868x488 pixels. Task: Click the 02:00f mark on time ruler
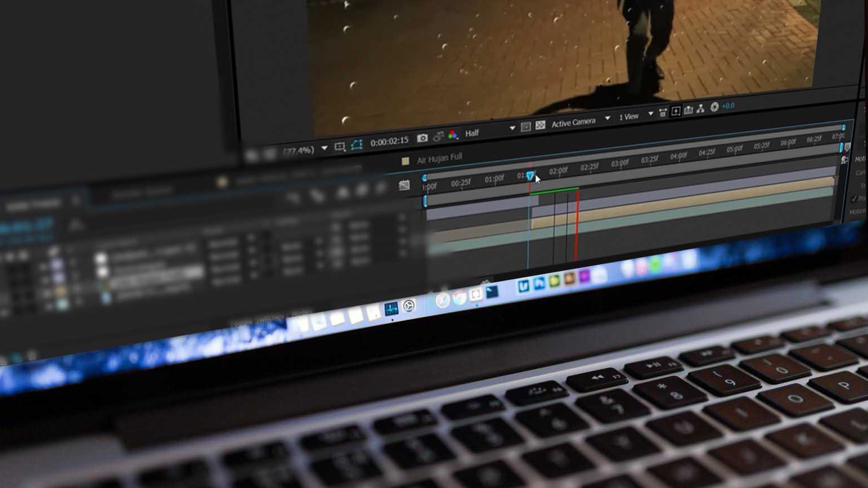pos(558,171)
